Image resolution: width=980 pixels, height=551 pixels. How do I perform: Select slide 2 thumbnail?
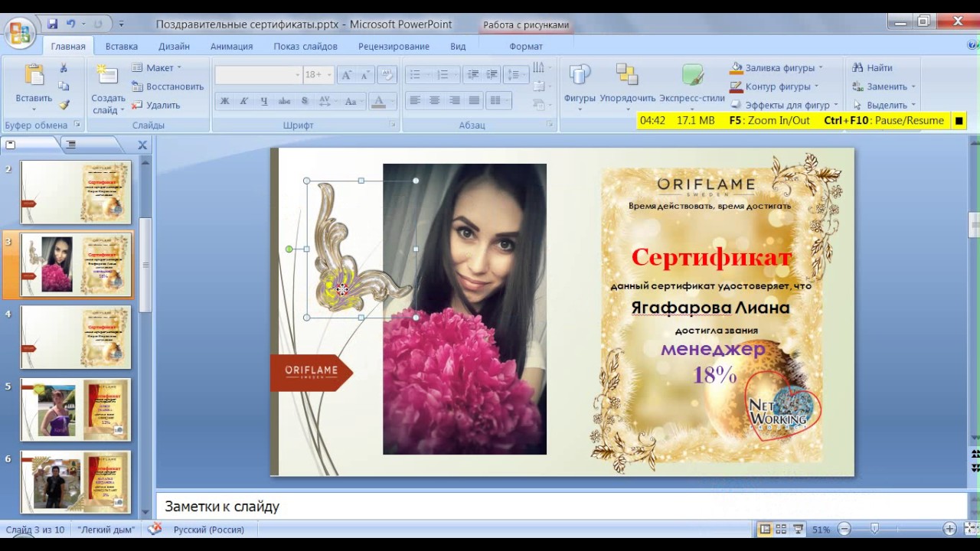[x=76, y=192]
